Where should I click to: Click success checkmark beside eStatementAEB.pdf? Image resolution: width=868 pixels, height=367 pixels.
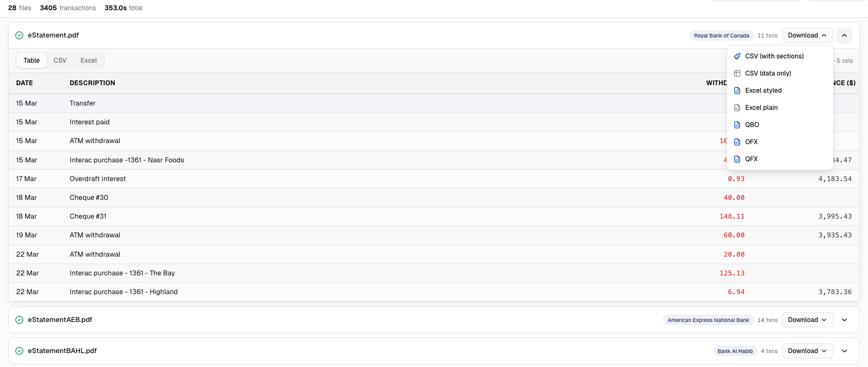click(x=19, y=319)
